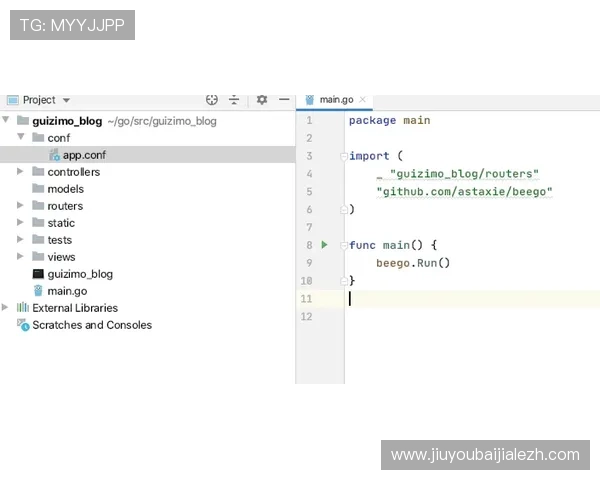Close the main.go editor tab
Viewport: 600px width, 480px height.
tap(363, 99)
